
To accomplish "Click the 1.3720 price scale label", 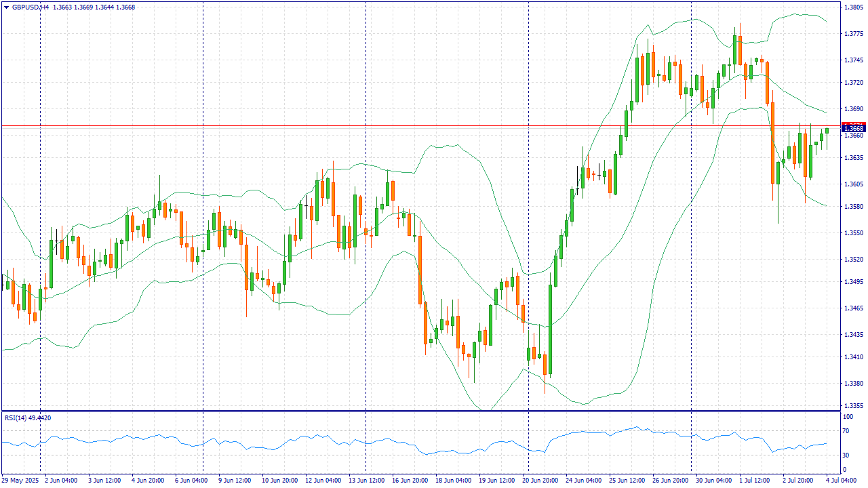I will 853,83.
